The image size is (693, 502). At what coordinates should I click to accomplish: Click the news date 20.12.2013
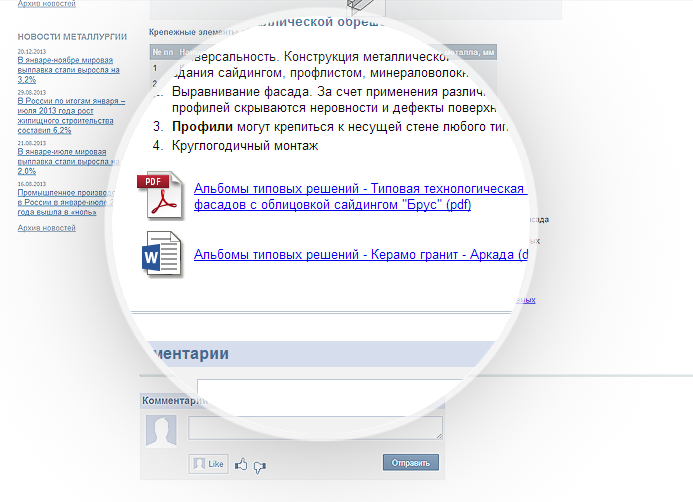(32, 51)
